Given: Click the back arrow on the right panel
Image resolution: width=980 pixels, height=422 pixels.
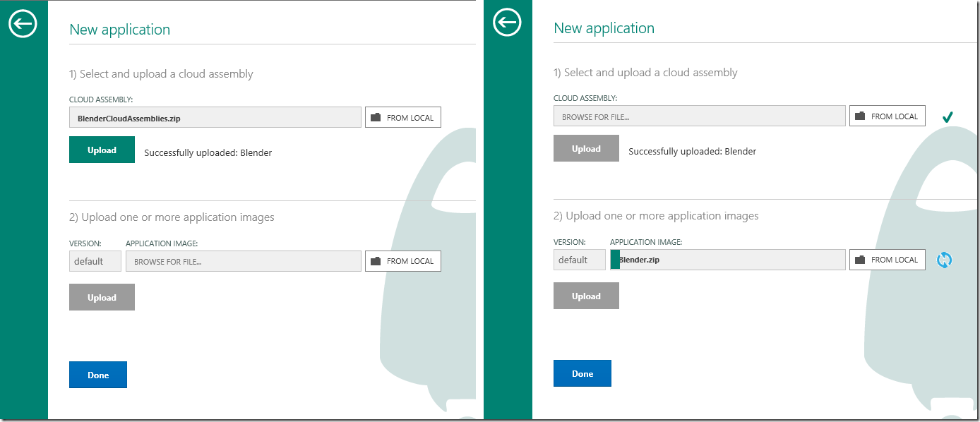Looking at the screenshot, I should (x=507, y=22).
